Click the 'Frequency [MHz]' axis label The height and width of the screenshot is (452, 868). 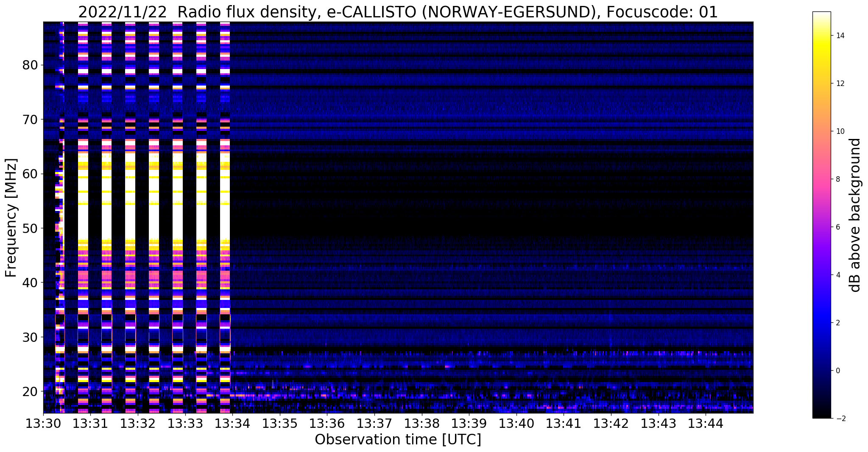point(11,218)
